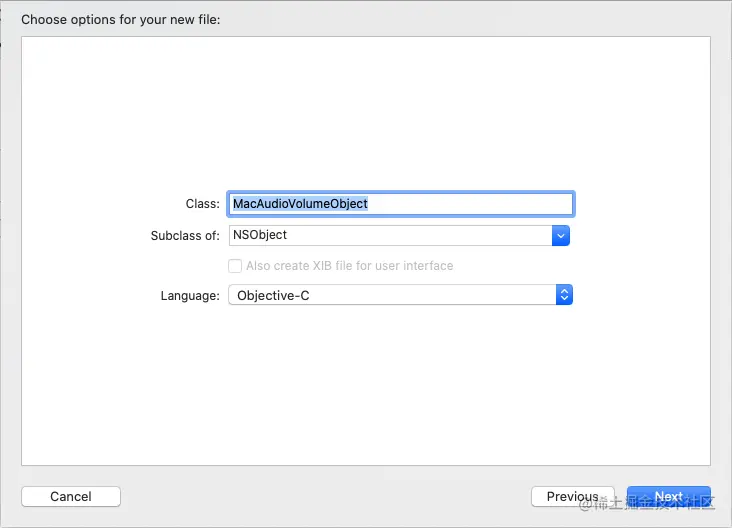This screenshot has width=732, height=528.
Task: Open the Objective-C language popup menu
Action: pyautogui.click(x=400, y=295)
